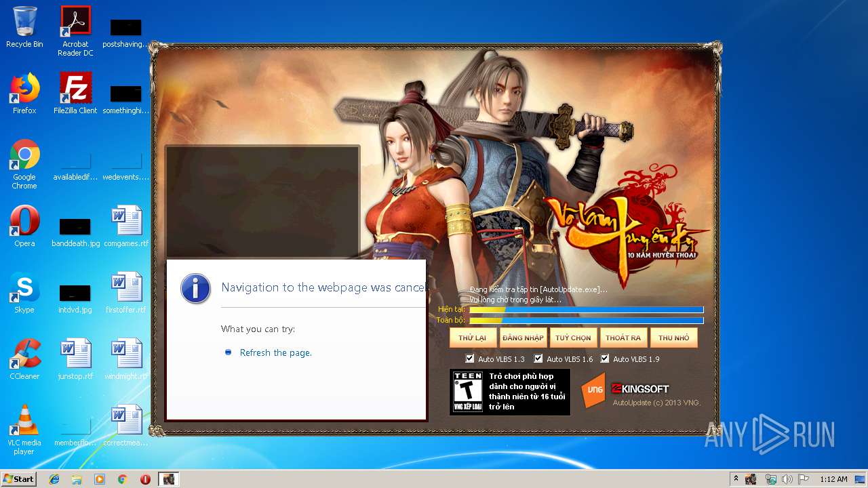This screenshot has width=868, height=488.
Task: Click 'Navigation to the webpage was canceled' heading
Action: [323, 287]
